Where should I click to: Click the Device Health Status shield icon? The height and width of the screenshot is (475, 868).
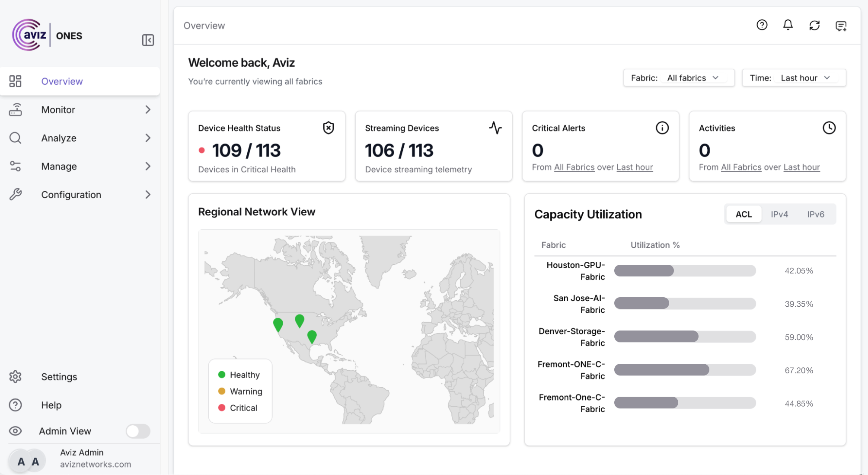pyautogui.click(x=329, y=128)
